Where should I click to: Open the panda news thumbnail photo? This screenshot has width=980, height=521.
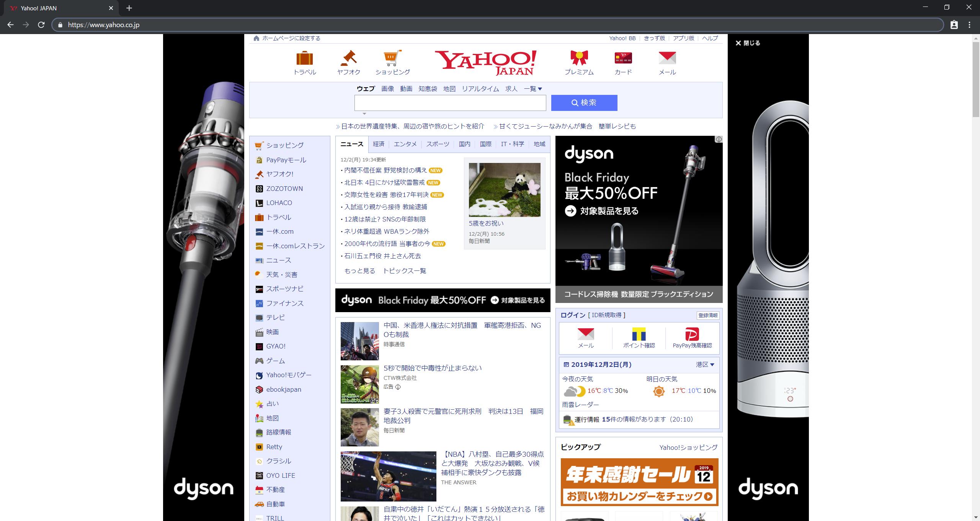504,190
